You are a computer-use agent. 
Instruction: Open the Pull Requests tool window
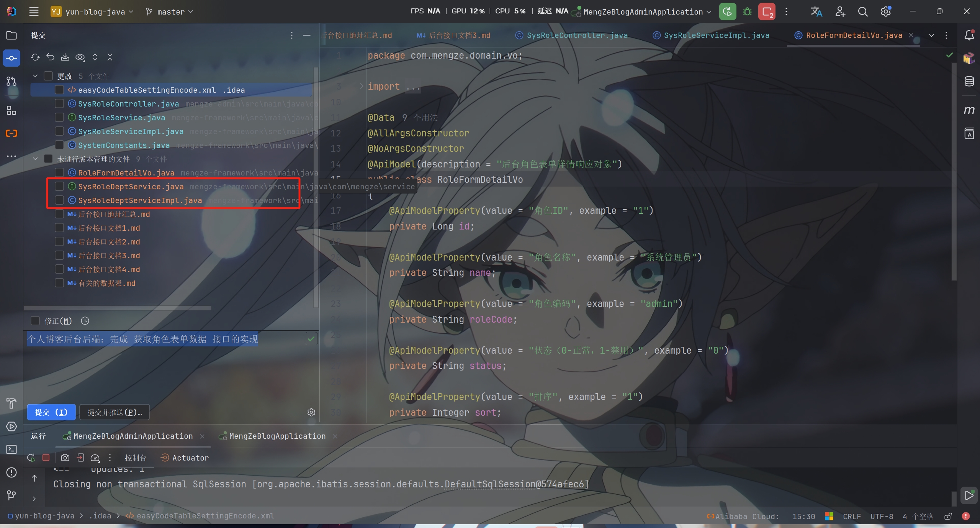[11, 81]
